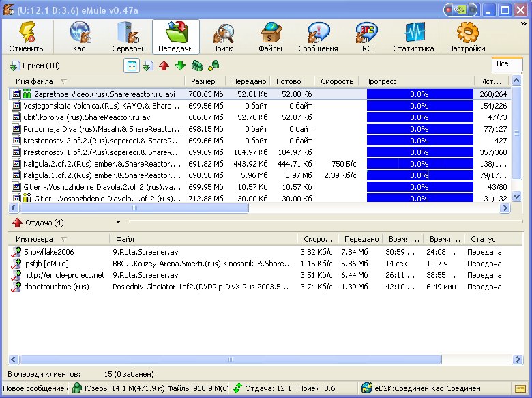Image resolution: width=532 pixels, height=398 pixels.
Task: Click the Приём (10) download icon label
Action: coord(35,66)
